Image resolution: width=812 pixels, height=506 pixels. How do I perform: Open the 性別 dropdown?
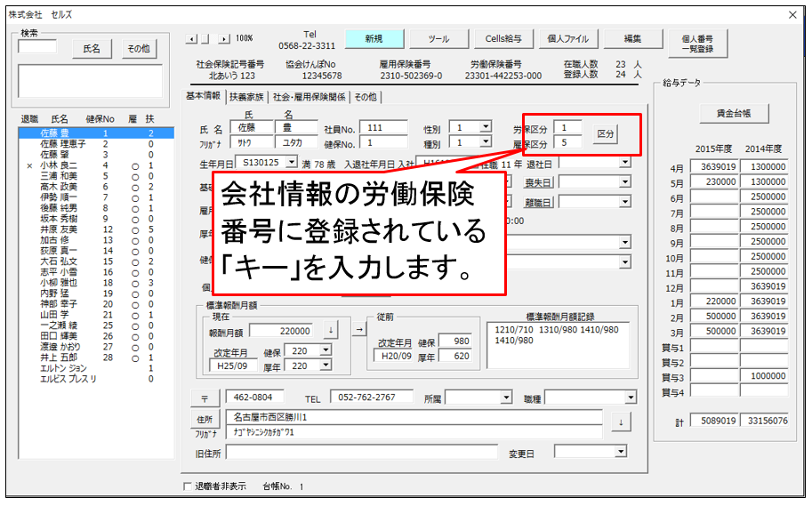[x=485, y=127]
